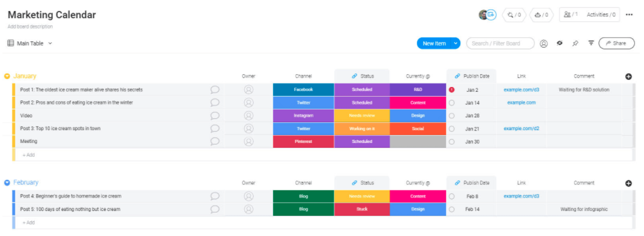This screenshot has width=644, height=236.
Task: Collapse the February group arrow
Action: click(x=7, y=182)
